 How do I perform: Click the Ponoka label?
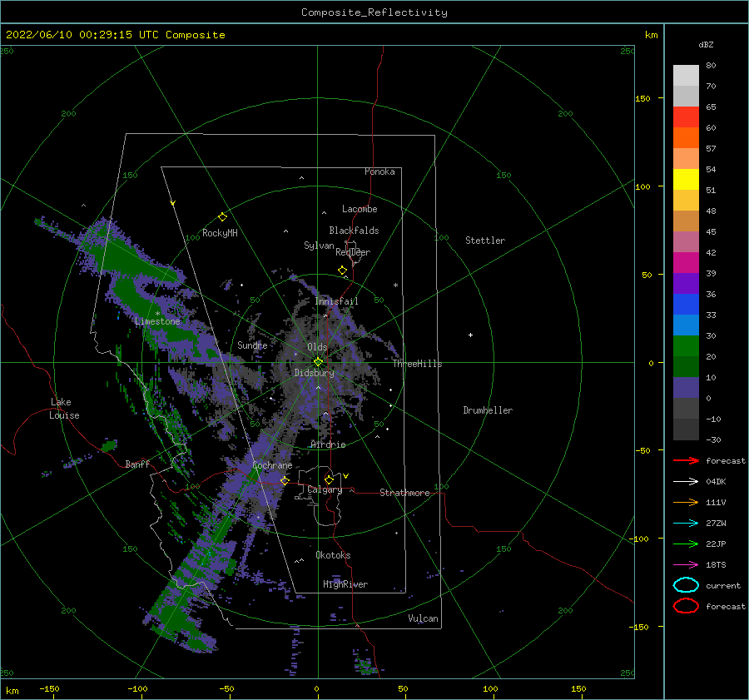click(x=379, y=171)
